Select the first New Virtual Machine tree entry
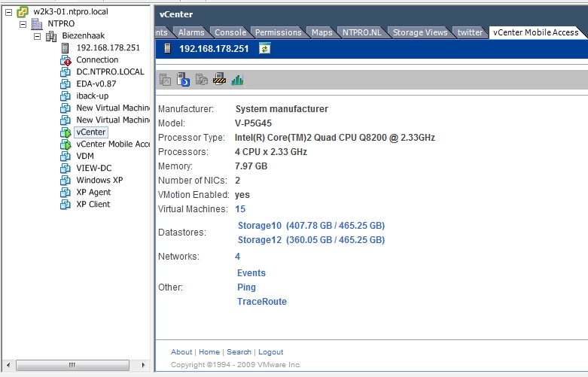Image resolution: width=588 pixels, height=377 pixels. coord(112,108)
